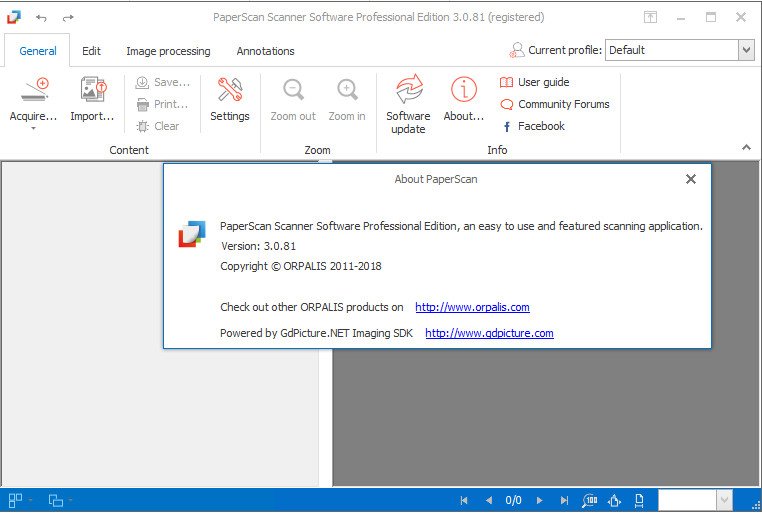Click the Save button in Content group
This screenshot has height=513, width=762.
162,82
